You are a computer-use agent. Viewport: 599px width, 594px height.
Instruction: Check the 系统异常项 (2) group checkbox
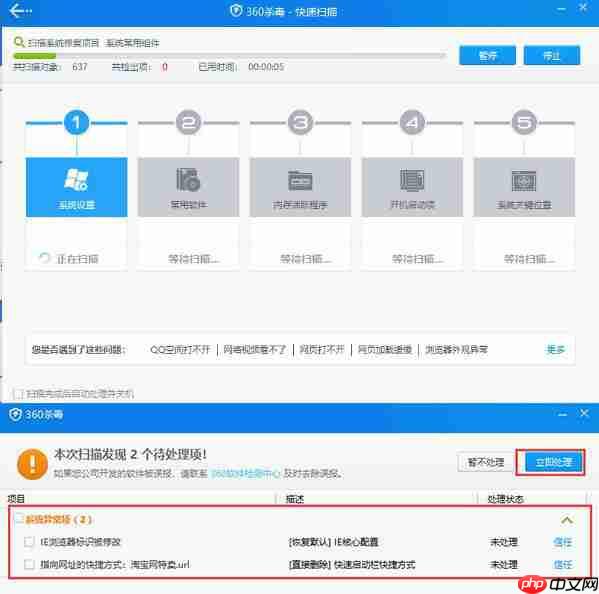point(19,519)
